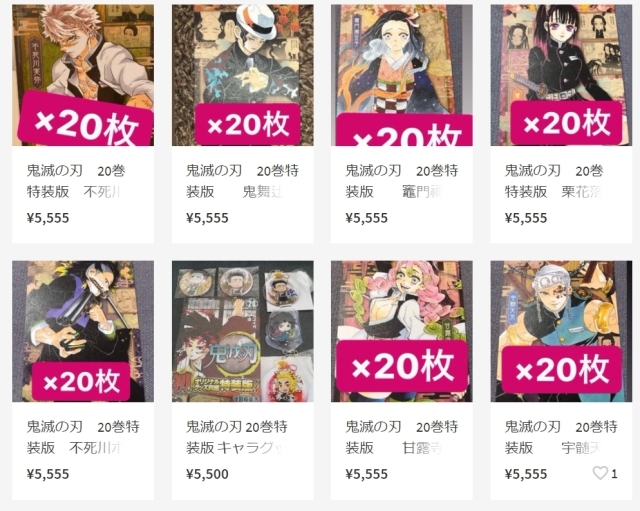Viewport: 640px width, 511px height.
Task: Select the title 鬼滅の刃 20巻 特装版 栗花落
Action: point(554,181)
